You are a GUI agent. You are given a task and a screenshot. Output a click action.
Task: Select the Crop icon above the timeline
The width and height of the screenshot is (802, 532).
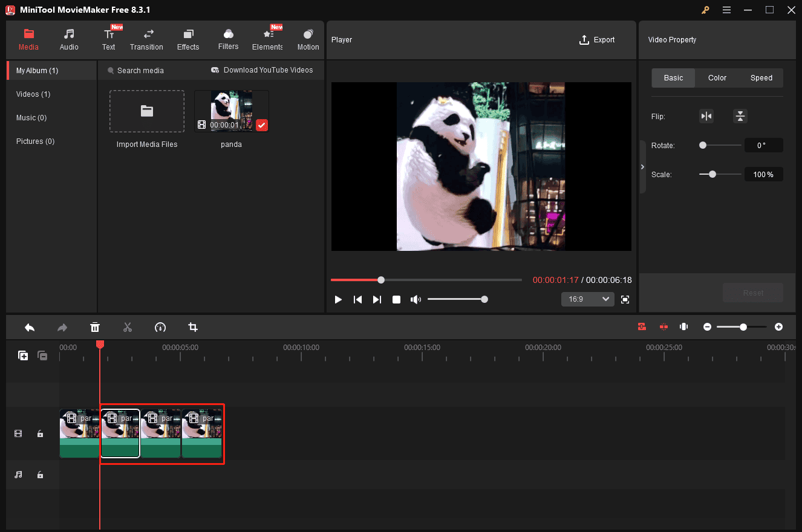192,327
